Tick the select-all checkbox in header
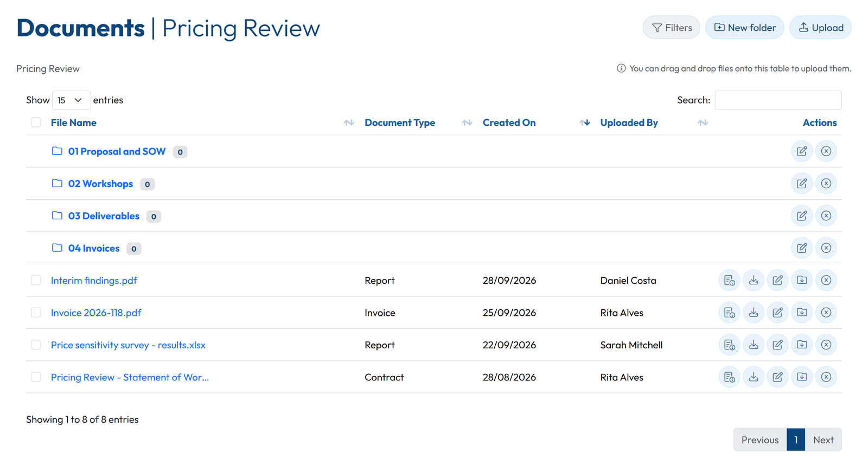Image resolution: width=868 pixels, height=465 pixels. 36,123
